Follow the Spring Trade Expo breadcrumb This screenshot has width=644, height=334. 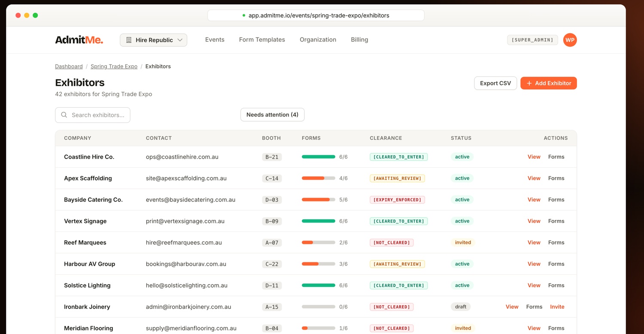tap(114, 66)
